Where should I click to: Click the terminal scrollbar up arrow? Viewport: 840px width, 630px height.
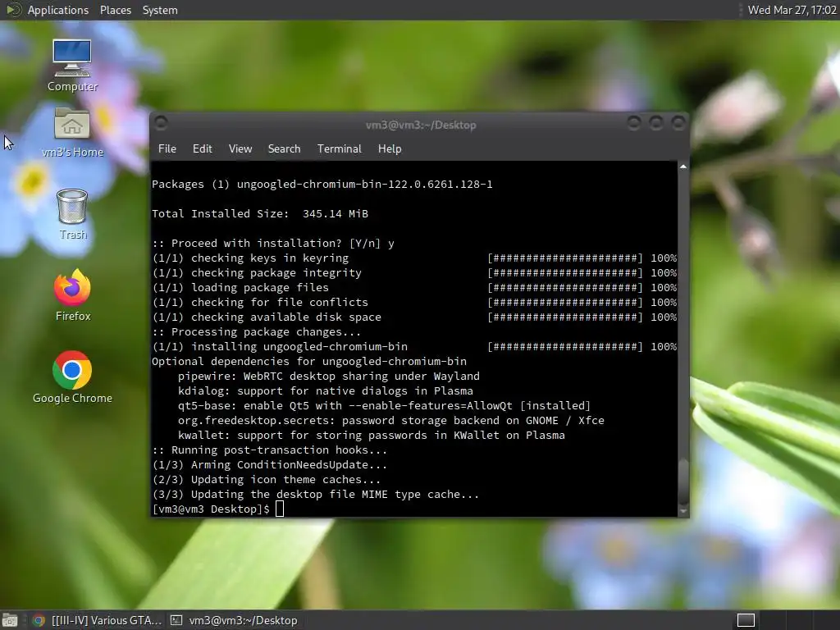(x=683, y=167)
